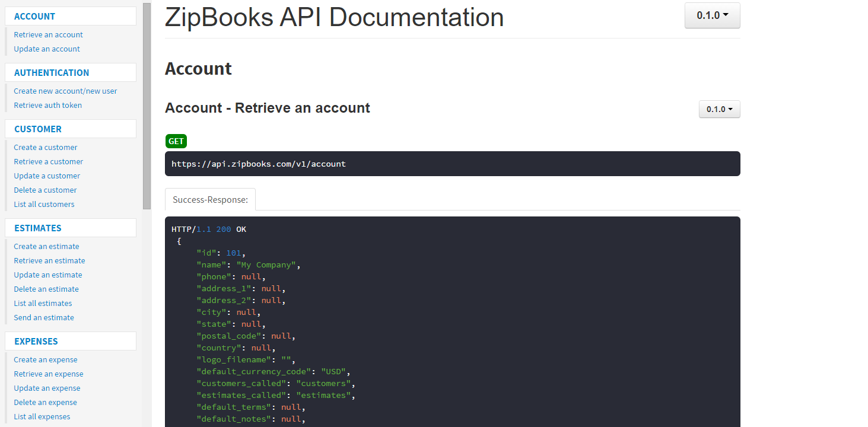This screenshot has width=868, height=427.
Task: Open the Retrieve an account link
Action: 48,34
